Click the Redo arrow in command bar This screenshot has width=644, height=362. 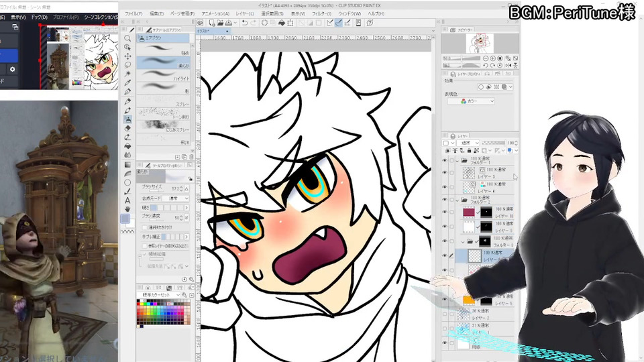pyautogui.click(x=253, y=23)
